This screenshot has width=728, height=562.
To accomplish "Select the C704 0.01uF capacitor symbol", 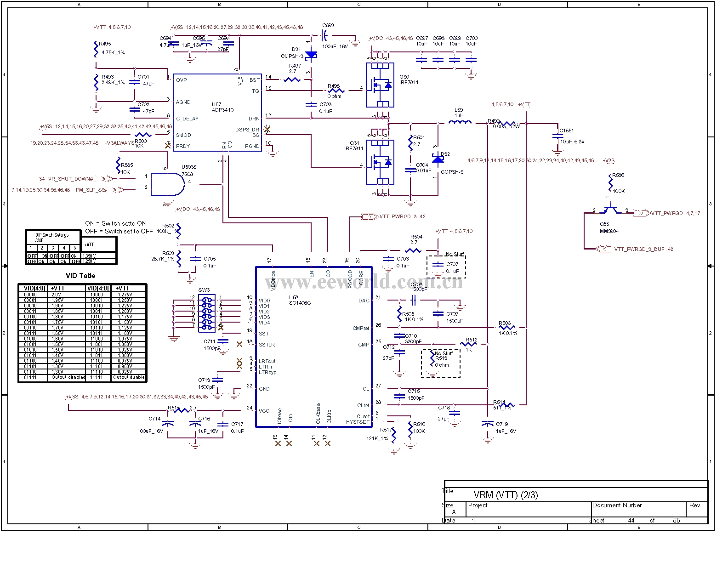I will click(410, 170).
